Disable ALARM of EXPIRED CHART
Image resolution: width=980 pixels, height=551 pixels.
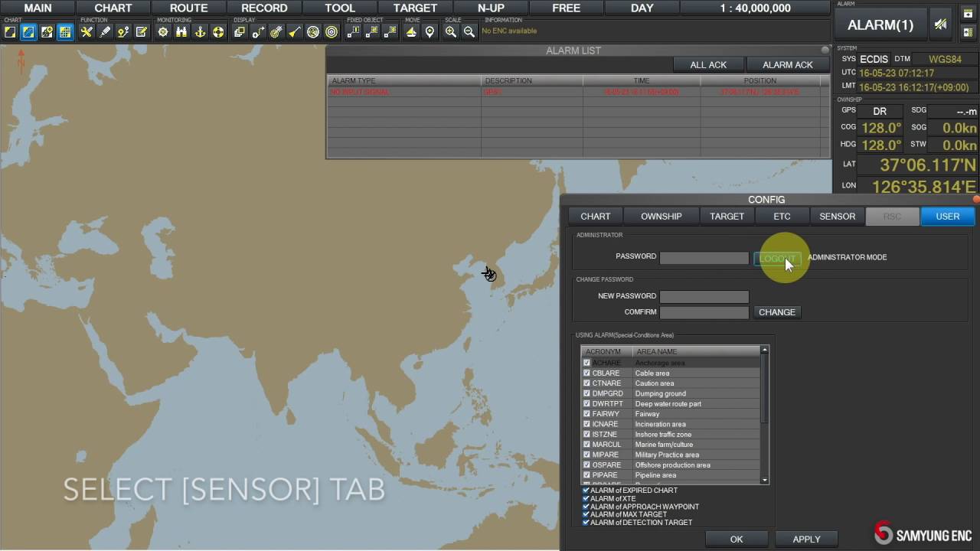(586, 491)
